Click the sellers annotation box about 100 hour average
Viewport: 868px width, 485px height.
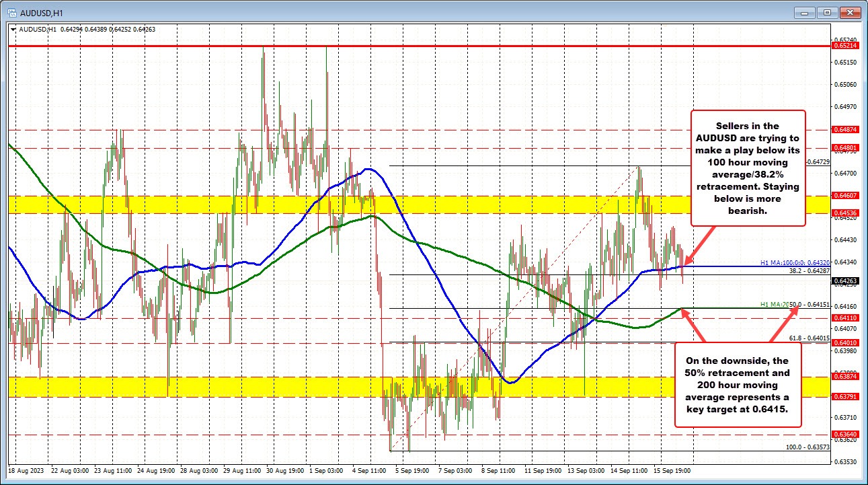747,167
